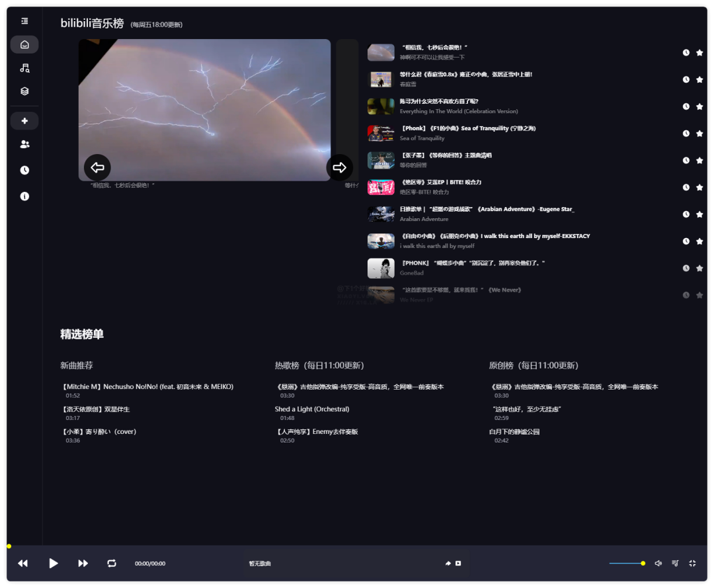Mute audio with the speaker icon
The image size is (714, 588).
coord(658,563)
